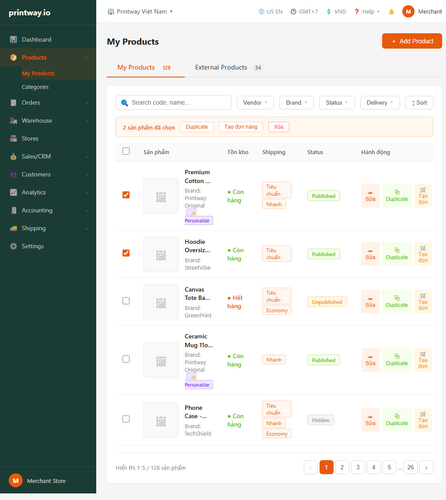Image resolution: width=446 pixels, height=500 pixels.
Task: Click the Add Product button
Action: pyautogui.click(x=412, y=41)
